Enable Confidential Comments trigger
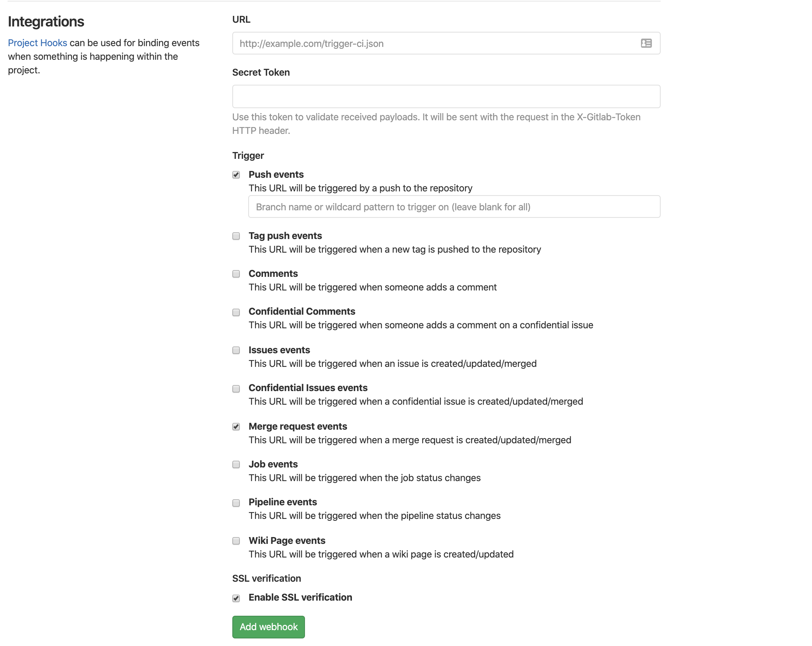Screen dimensions: 812x646 (236, 312)
